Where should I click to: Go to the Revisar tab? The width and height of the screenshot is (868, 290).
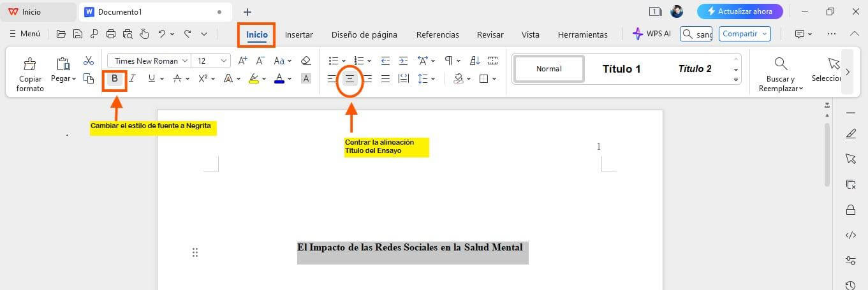coord(490,34)
